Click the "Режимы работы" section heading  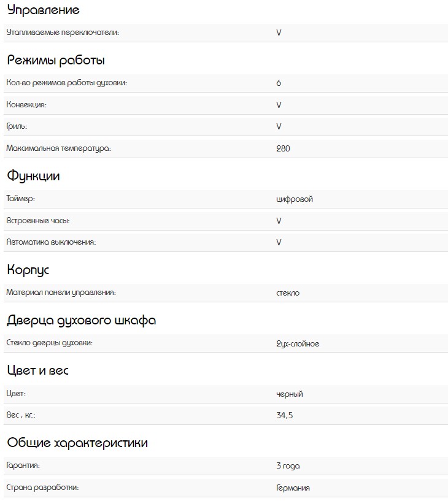pos(56,61)
